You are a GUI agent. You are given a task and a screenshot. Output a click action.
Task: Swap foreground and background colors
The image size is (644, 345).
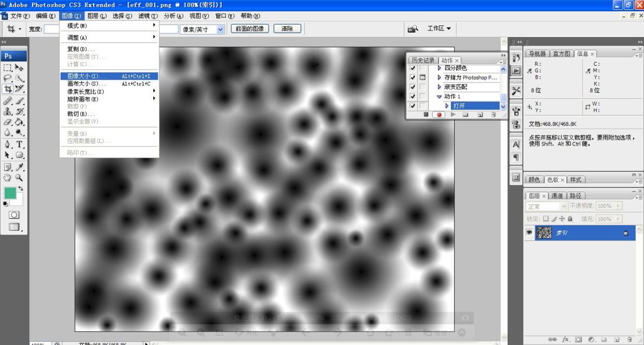click(20, 189)
